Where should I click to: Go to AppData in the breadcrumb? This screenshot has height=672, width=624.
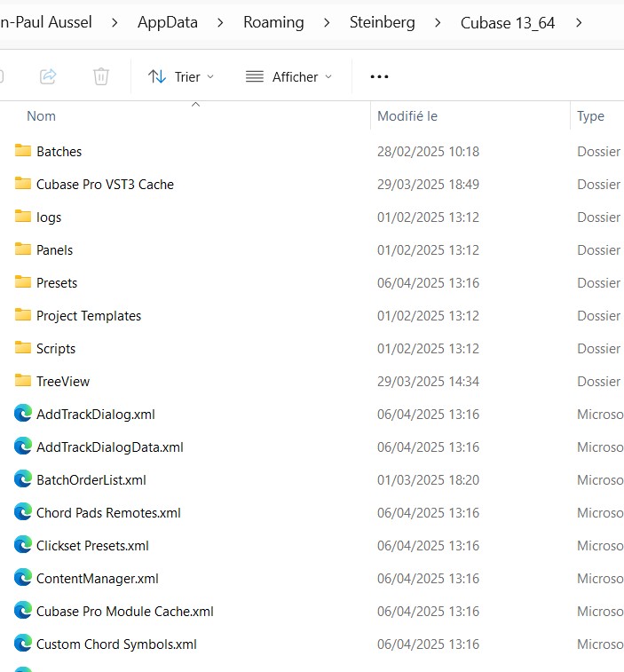click(168, 22)
